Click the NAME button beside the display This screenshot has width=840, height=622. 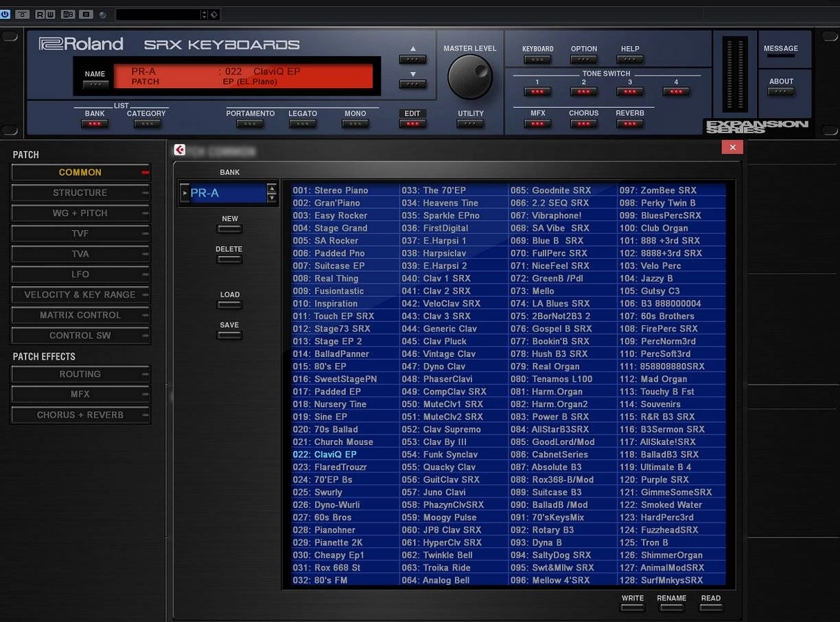[x=95, y=85]
